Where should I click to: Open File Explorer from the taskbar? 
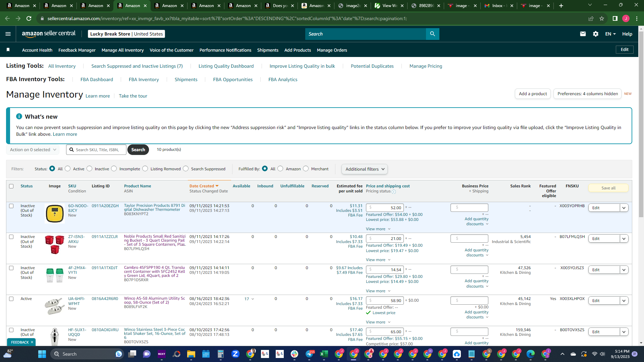click(x=191, y=354)
